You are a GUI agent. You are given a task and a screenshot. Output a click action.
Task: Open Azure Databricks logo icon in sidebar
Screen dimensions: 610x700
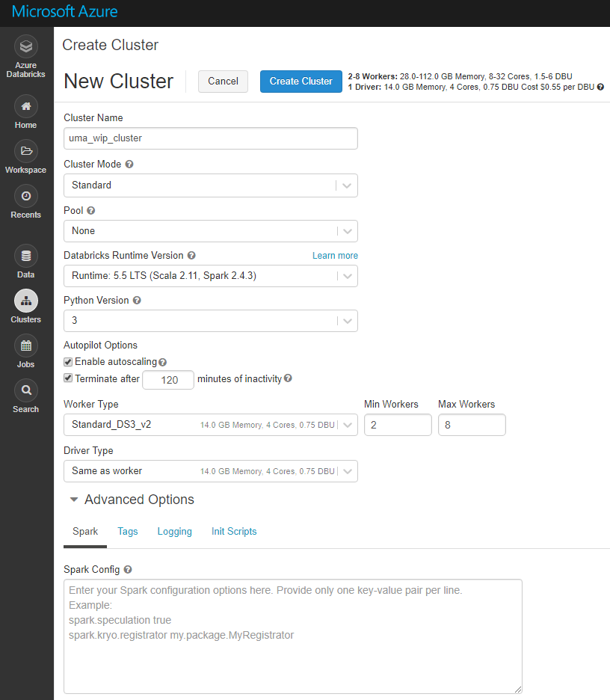pyautogui.click(x=26, y=46)
